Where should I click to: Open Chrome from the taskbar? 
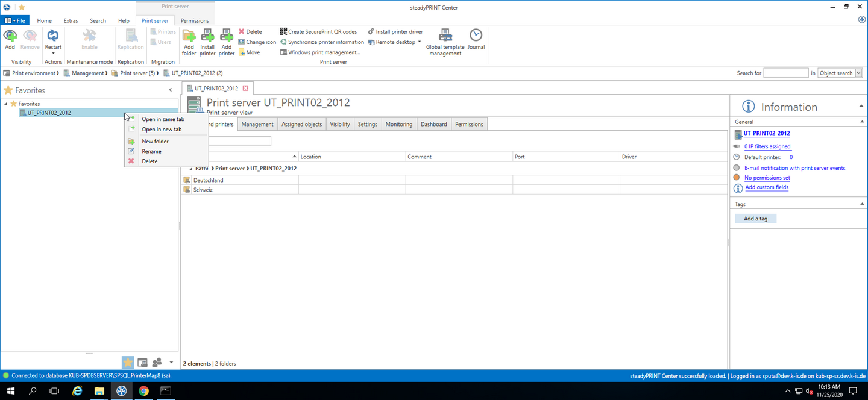(x=143, y=391)
